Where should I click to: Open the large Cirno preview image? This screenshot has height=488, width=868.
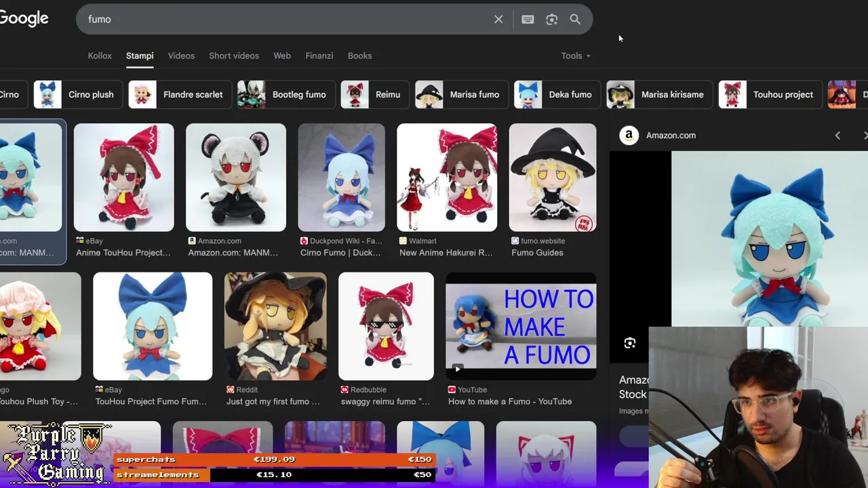pos(770,239)
